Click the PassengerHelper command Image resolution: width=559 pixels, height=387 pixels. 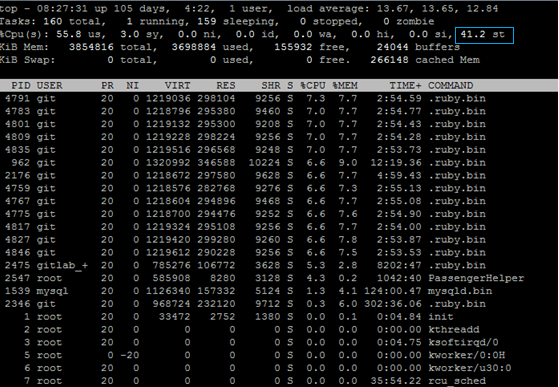click(x=476, y=278)
